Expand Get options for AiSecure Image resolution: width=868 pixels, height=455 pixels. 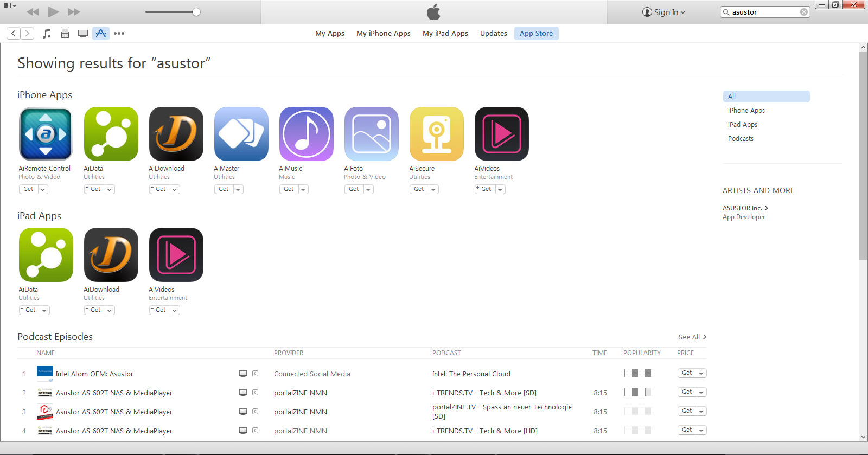(433, 189)
